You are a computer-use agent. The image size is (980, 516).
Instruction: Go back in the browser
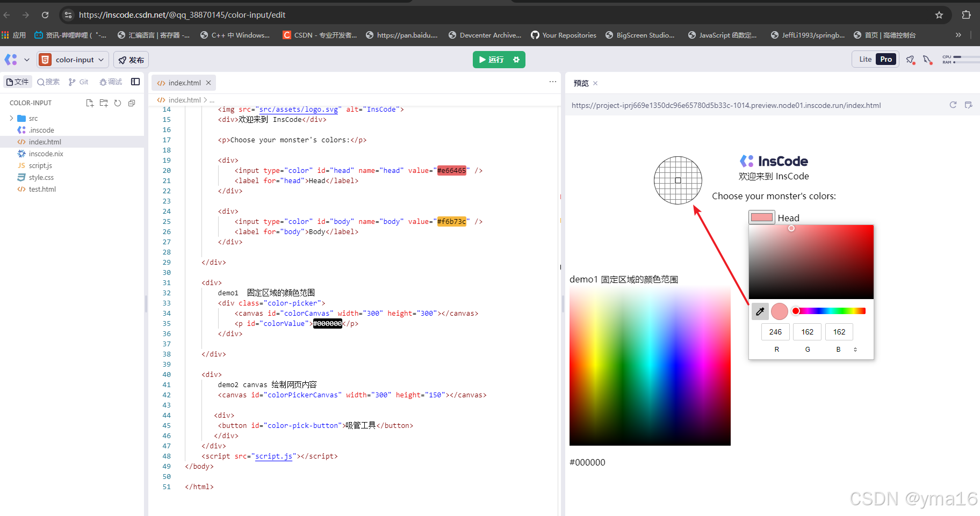tap(7, 15)
